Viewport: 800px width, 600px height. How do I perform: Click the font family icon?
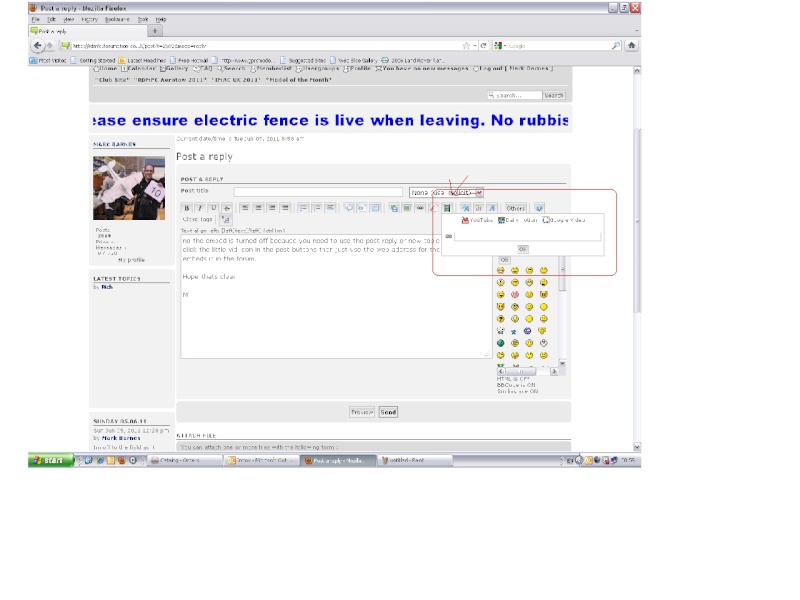492,208
